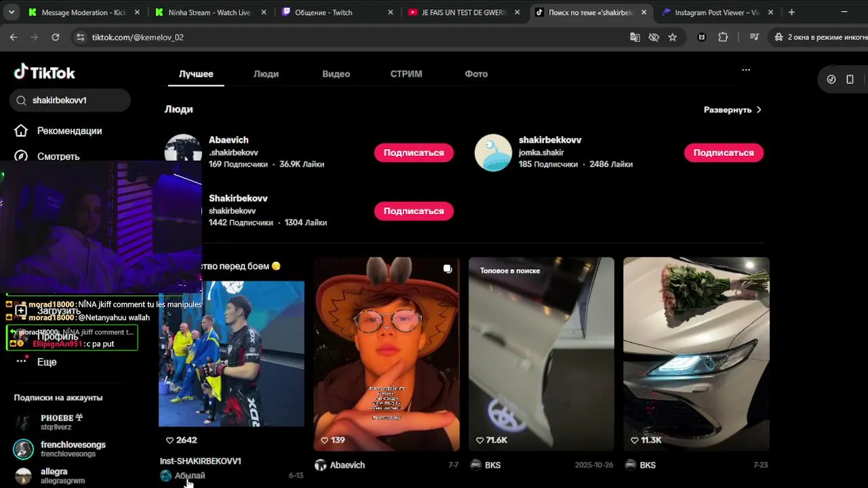Click the three-dot Еще icon in sidebar
The image size is (868, 488).
click(21, 361)
